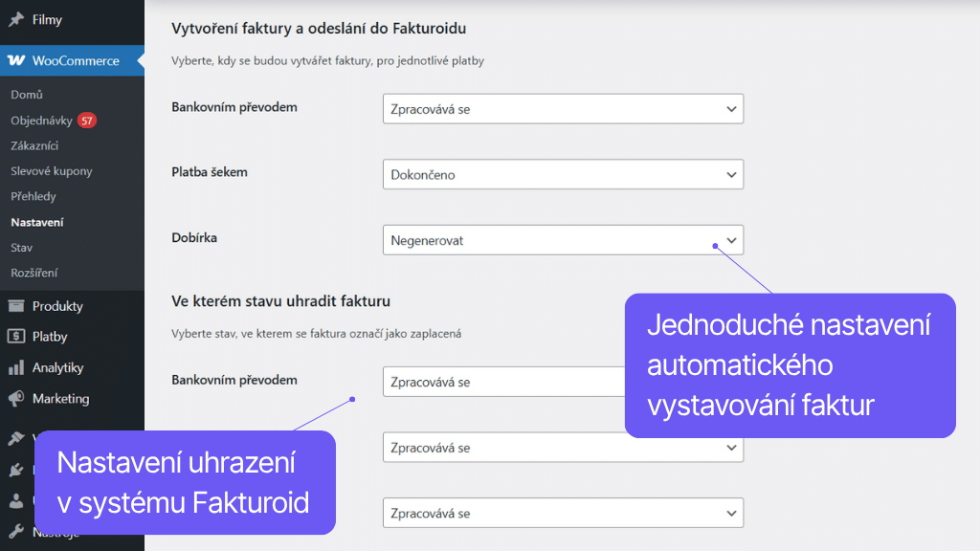Open the Přehledy reports link
Viewport: 980px width, 551px height.
(x=33, y=196)
